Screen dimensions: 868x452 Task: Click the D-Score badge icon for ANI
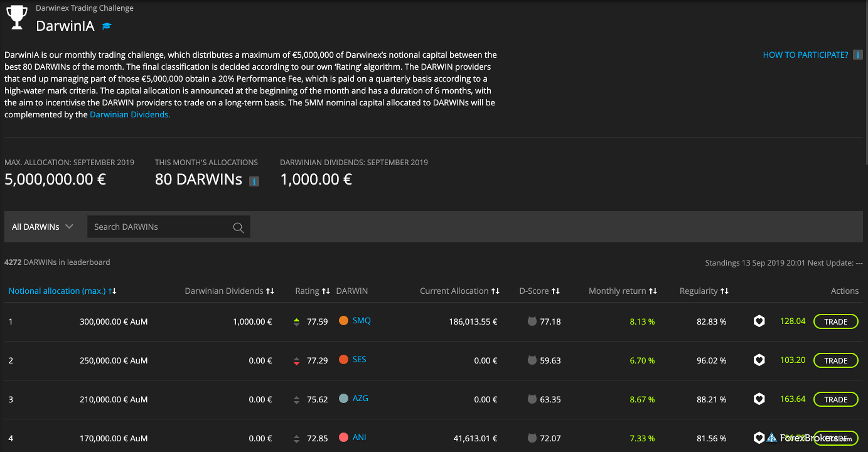[532, 438]
